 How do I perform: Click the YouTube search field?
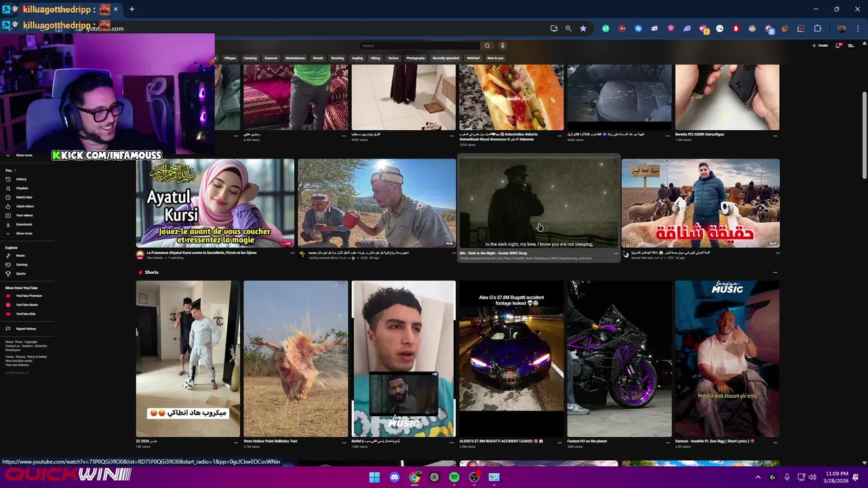pyautogui.click(x=420, y=45)
